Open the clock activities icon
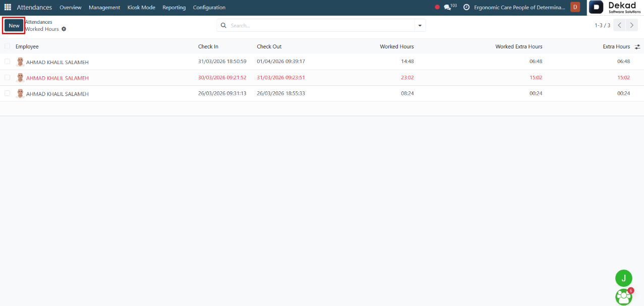Image resolution: width=644 pixels, height=306 pixels. (x=466, y=8)
